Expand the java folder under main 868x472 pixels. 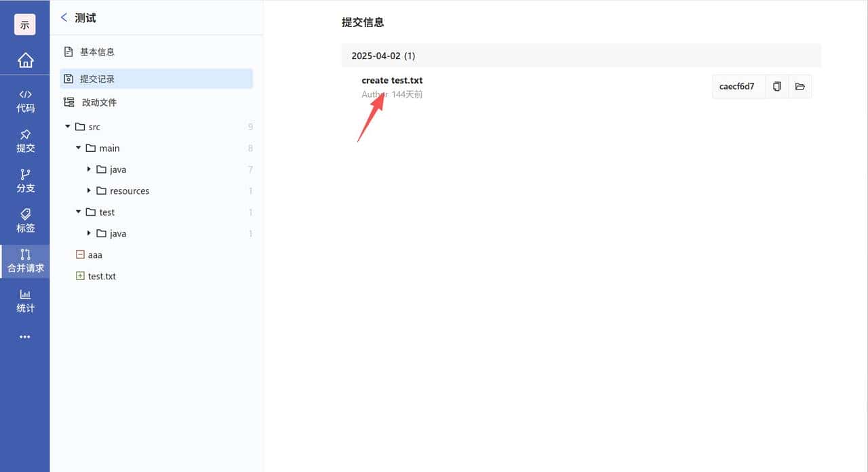(x=89, y=170)
